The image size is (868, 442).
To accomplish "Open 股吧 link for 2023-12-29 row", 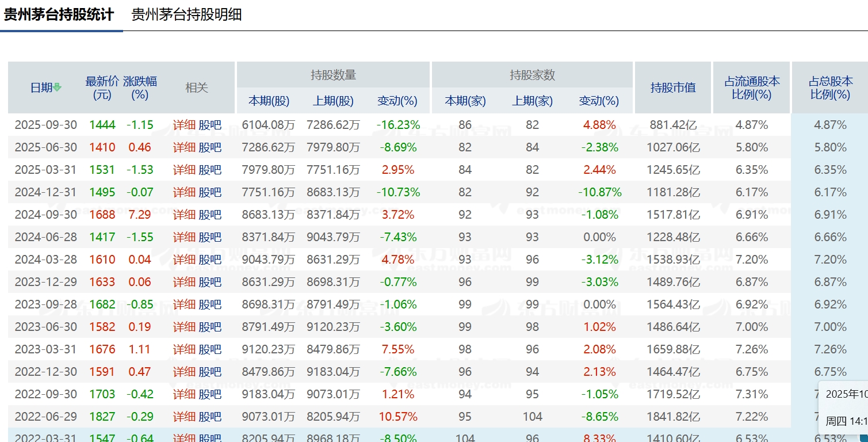I will point(210,282).
